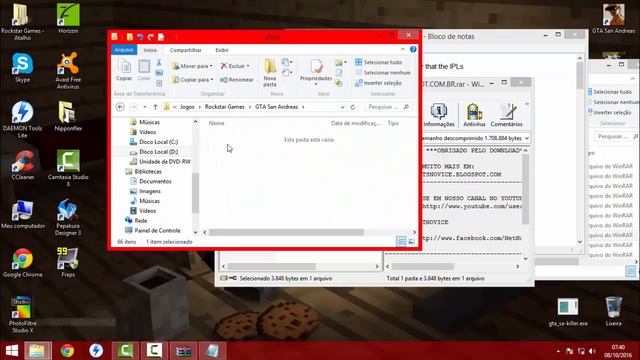The image size is (640, 360).
Task: Open Pepakura Designer 3 desktop icon
Action: coord(68,217)
